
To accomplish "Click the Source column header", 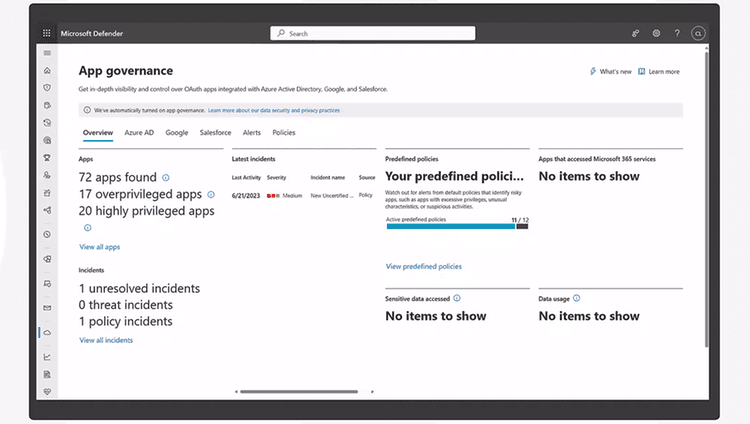I will tap(367, 178).
